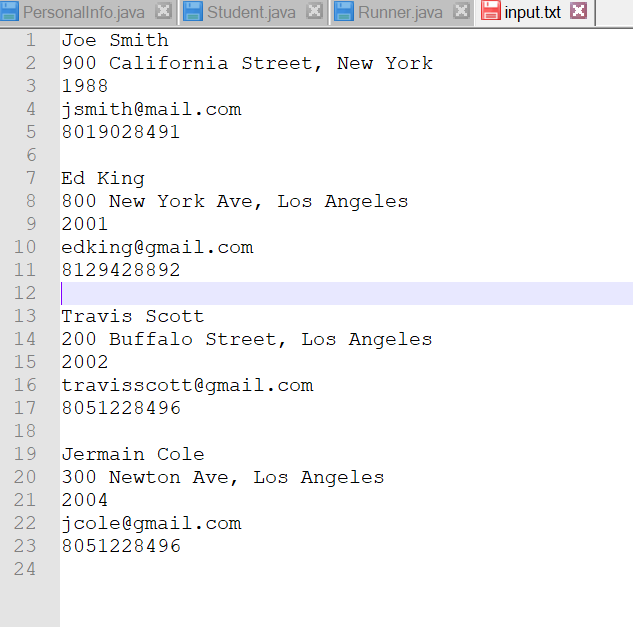Click phone number '8129428892'
Image resolution: width=633 pixels, height=627 pixels.
click(121, 271)
